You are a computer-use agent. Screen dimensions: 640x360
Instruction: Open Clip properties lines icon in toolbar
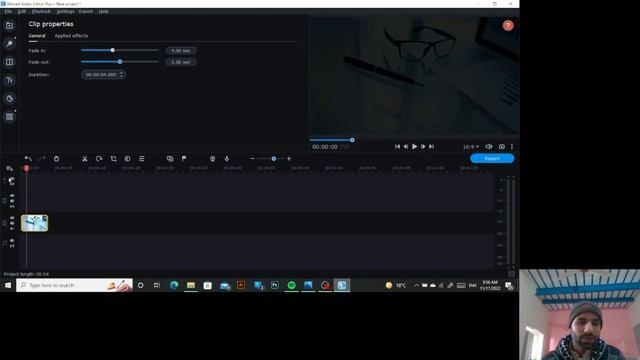point(141,159)
